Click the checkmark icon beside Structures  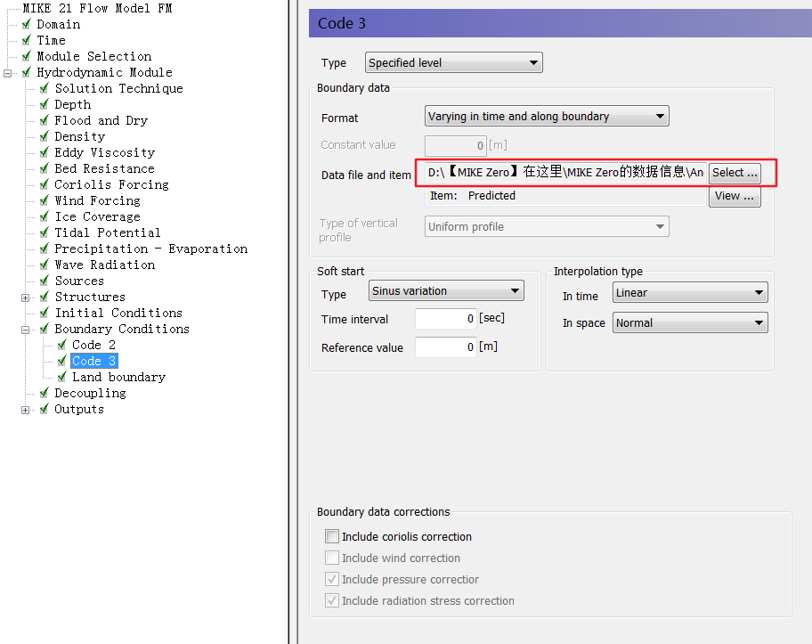tap(45, 297)
